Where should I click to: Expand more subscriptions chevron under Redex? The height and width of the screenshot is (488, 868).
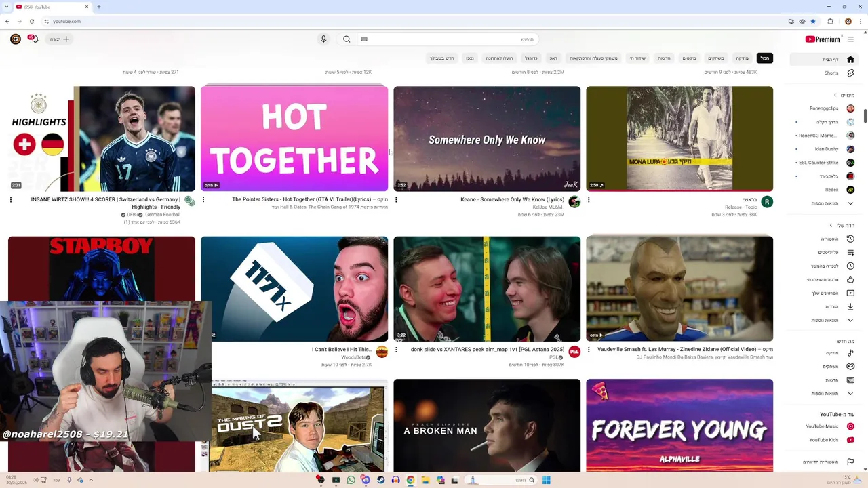[850, 203]
